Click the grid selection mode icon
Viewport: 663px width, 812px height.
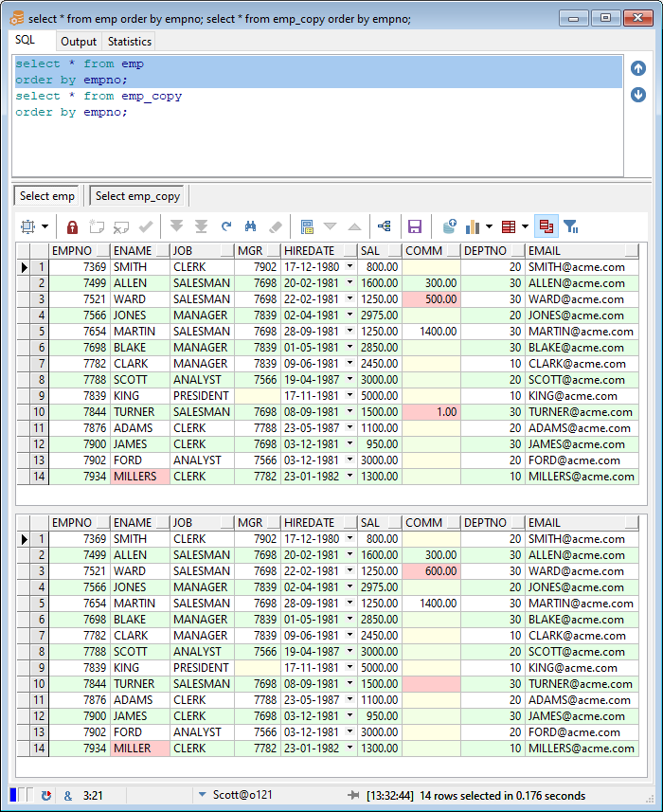28,226
